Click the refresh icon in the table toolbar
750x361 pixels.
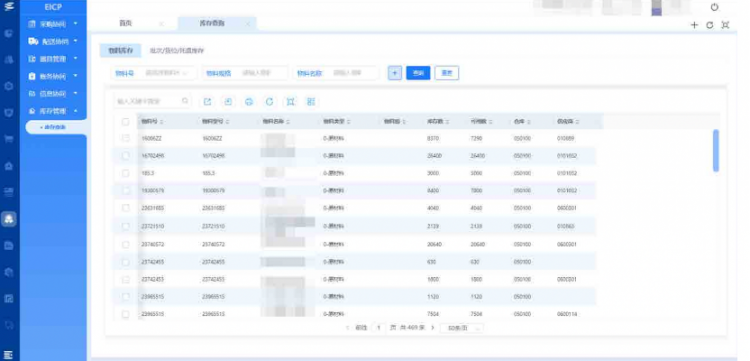(x=270, y=101)
